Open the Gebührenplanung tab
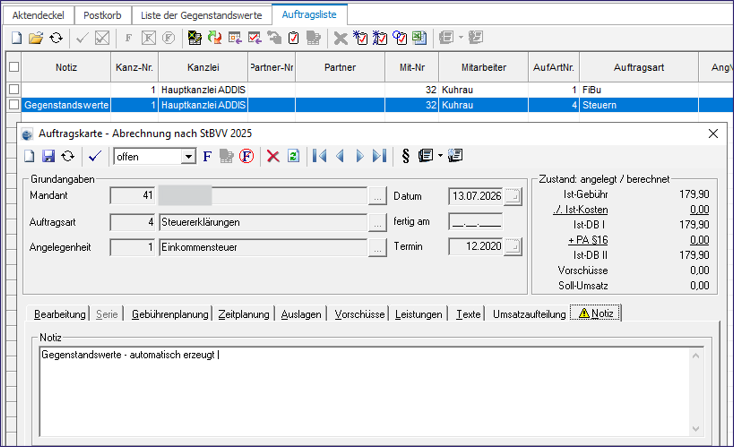The height and width of the screenshot is (447, 734). pyautogui.click(x=170, y=314)
